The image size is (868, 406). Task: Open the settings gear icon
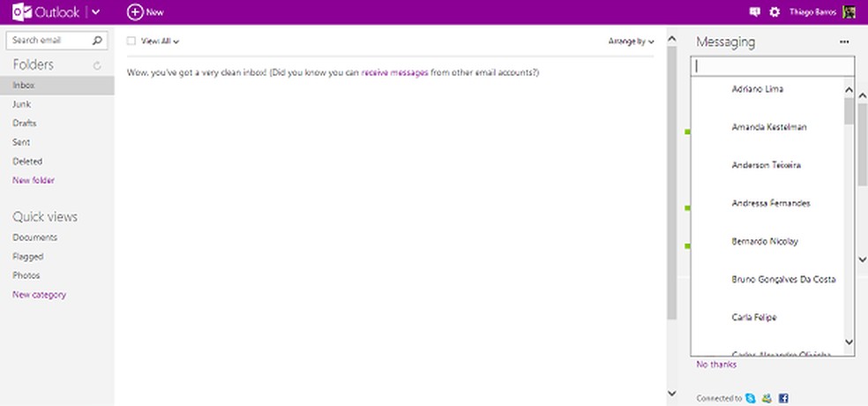tap(774, 11)
